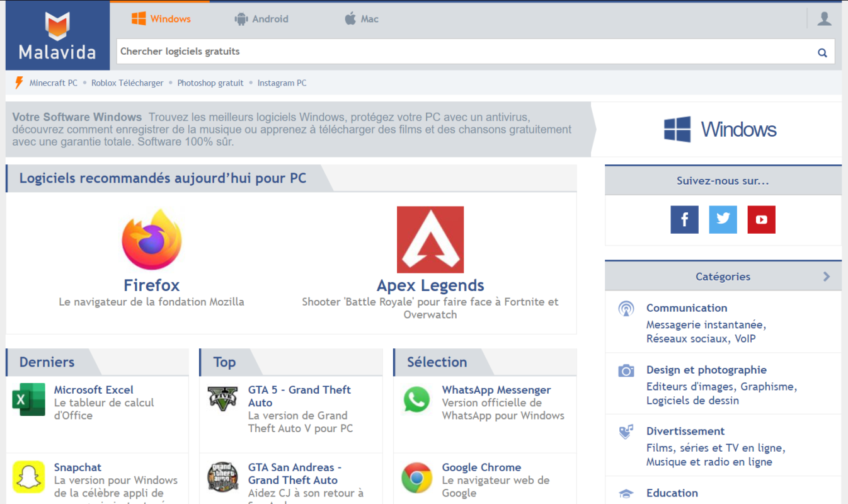The height and width of the screenshot is (504, 848).
Task: Click the Divertissement category icon
Action: pyautogui.click(x=626, y=432)
